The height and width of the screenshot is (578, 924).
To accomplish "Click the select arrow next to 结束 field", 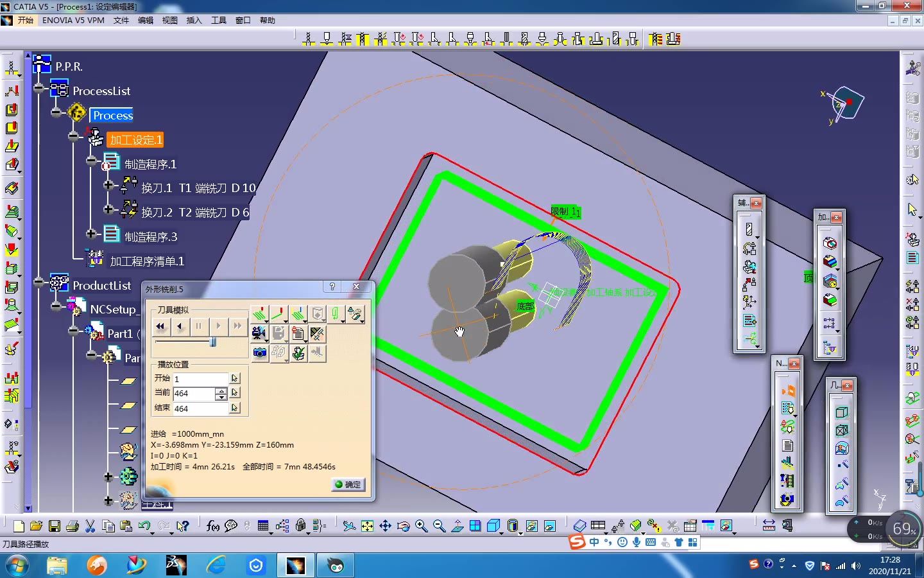I will (x=235, y=408).
